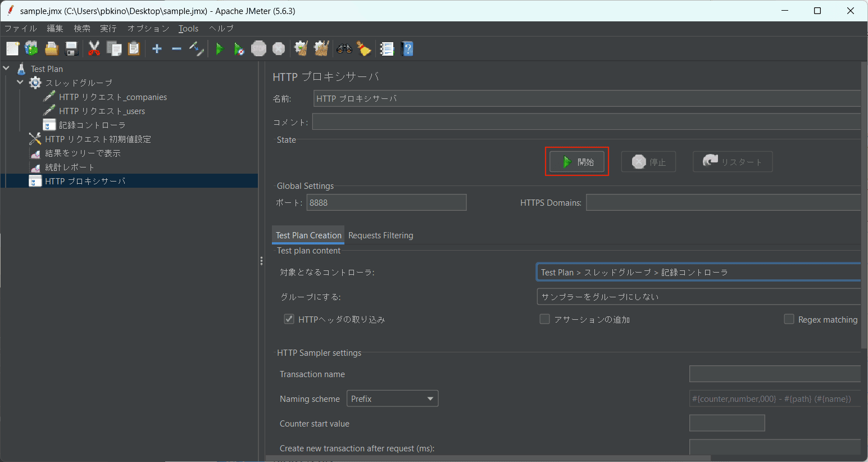
Task: Click the コメント input field
Action: click(587, 122)
